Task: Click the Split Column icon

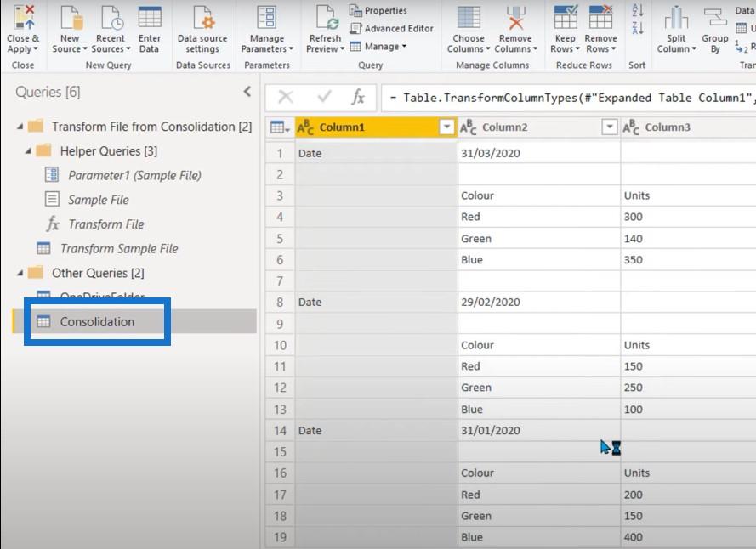Action: coord(676,17)
